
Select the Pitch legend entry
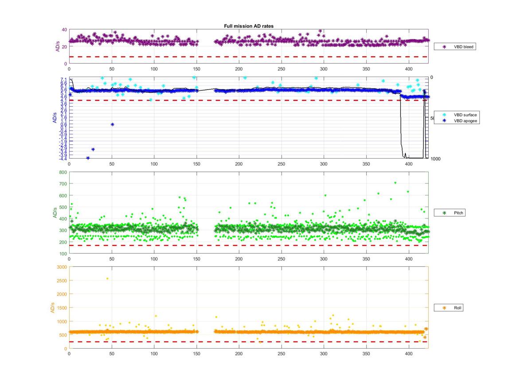450,213
